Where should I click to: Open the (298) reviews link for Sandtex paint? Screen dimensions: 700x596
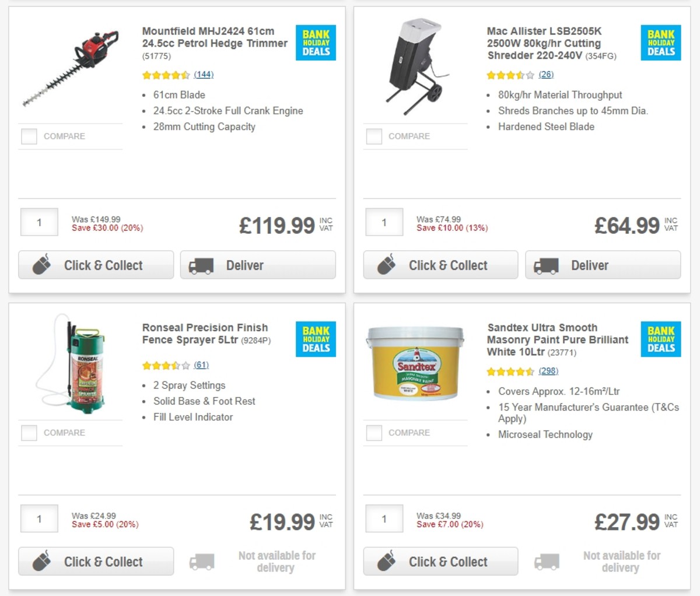click(x=548, y=371)
